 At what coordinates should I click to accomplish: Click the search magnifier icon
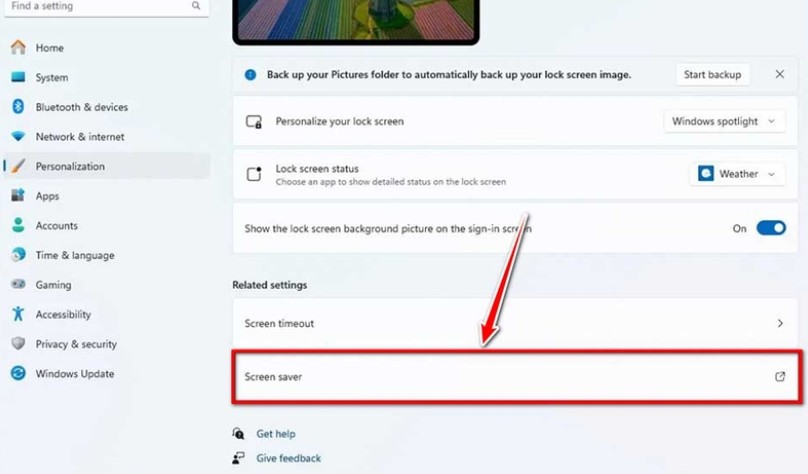pos(196,6)
